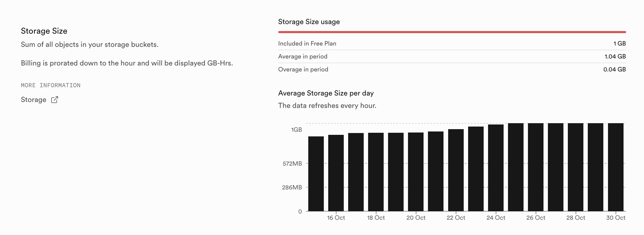Click the 572MB y-axis label
Screen dimensions: 644x235
tap(292, 164)
